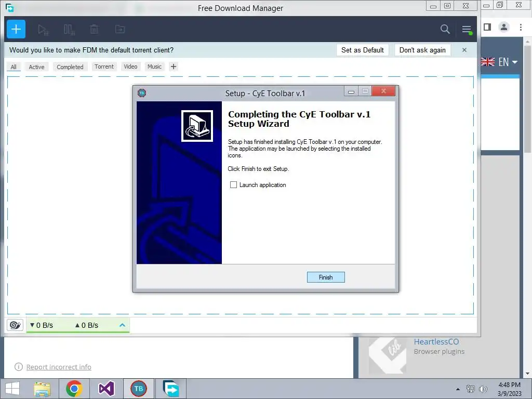Open Windows Start button
532x399 pixels.
point(12,389)
